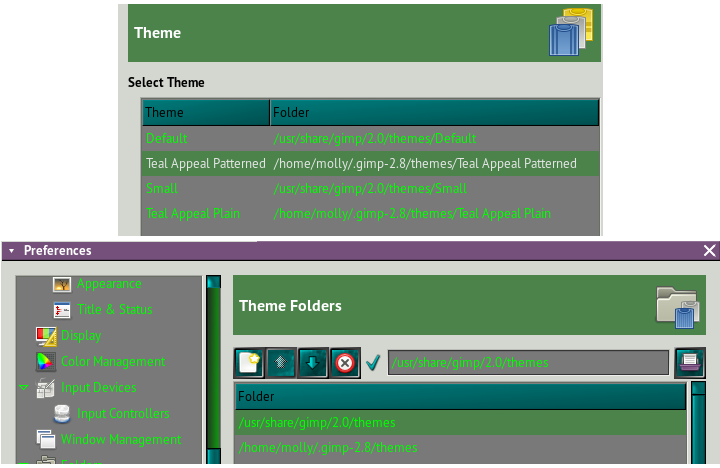720x468 pixels.
Task: Move selected folder down with arrow button
Action: pos(313,363)
